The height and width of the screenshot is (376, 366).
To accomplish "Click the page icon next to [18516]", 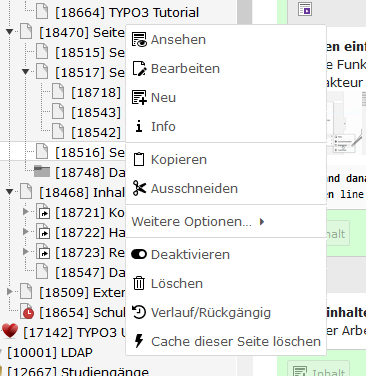I will 42,152.
